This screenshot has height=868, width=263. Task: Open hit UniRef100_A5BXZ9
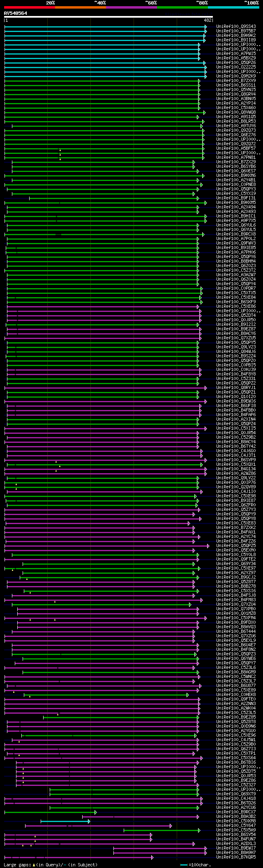pyautogui.click(x=236, y=58)
